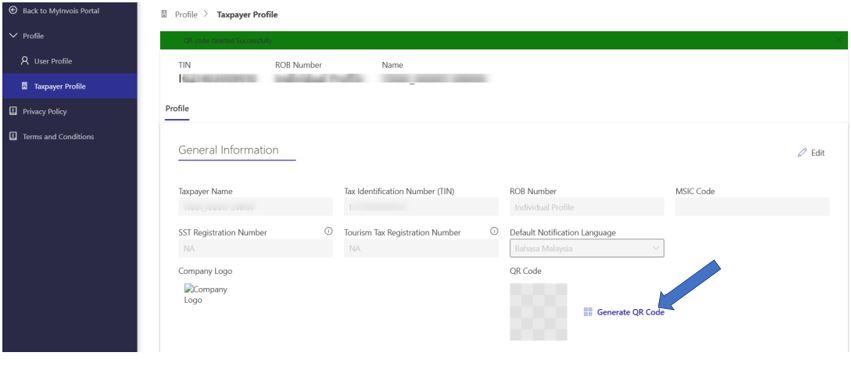Image resolution: width=851 pixels, height=372 pixels.
Task: Open the Privacy Policy sidebar icon
Action: pos(13,111)
